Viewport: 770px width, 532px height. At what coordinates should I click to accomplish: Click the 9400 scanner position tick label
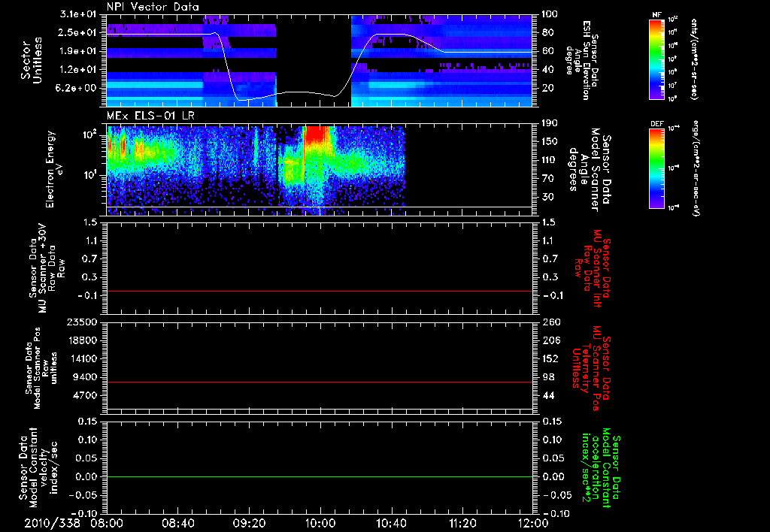pos(86,377)
